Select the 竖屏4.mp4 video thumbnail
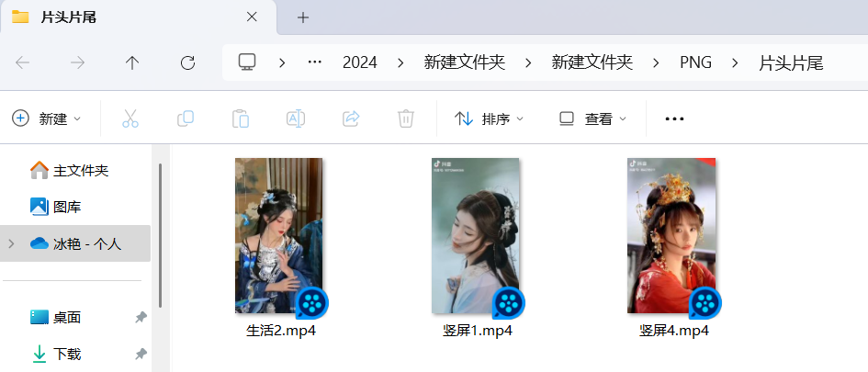 pyautogui.click(x=671, y=236)
